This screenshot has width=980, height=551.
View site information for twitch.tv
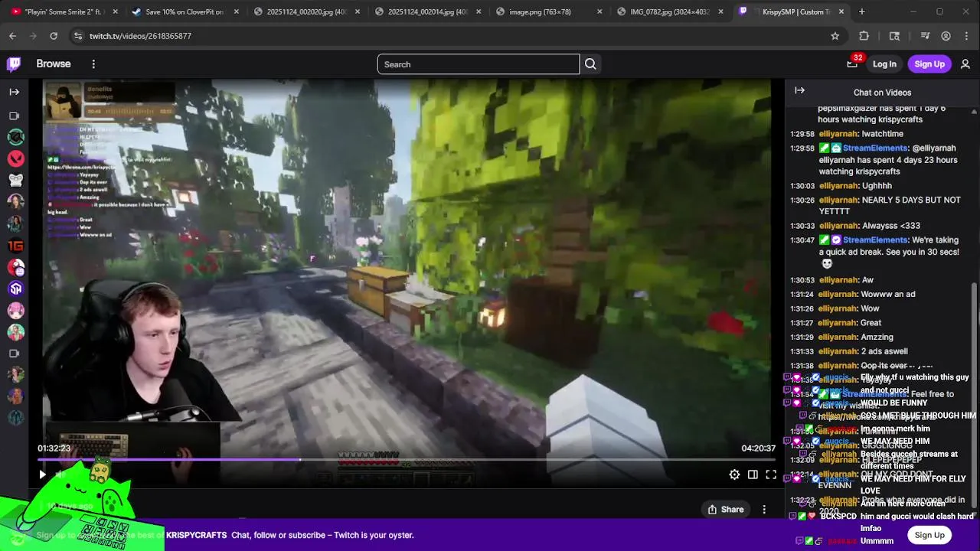[77, 36]
